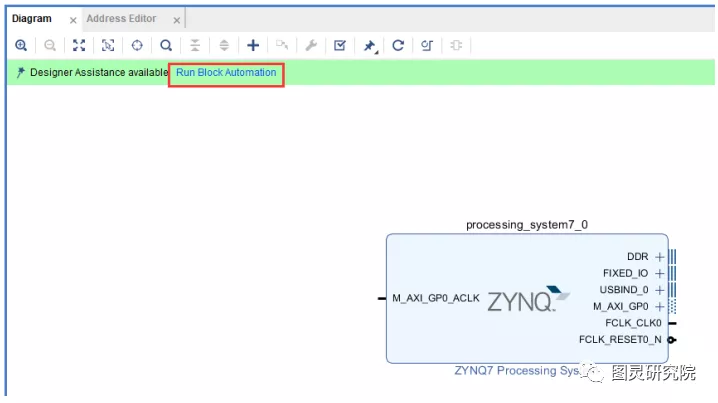Click the Zoom Area selection icon

[x=108, y=45]
